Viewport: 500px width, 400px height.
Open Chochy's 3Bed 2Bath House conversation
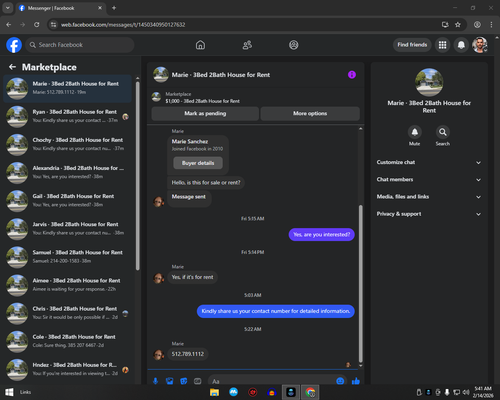pos(68,145)
